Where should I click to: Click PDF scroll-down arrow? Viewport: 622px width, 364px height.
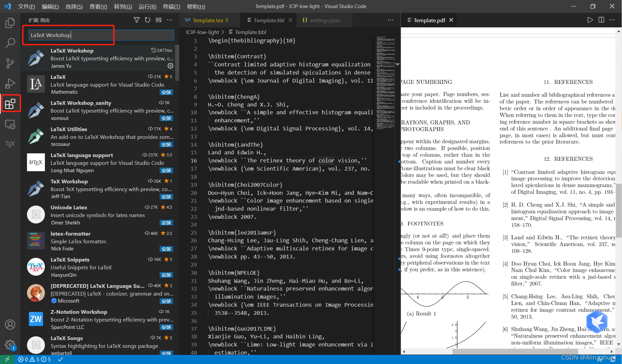coord(619,344)
